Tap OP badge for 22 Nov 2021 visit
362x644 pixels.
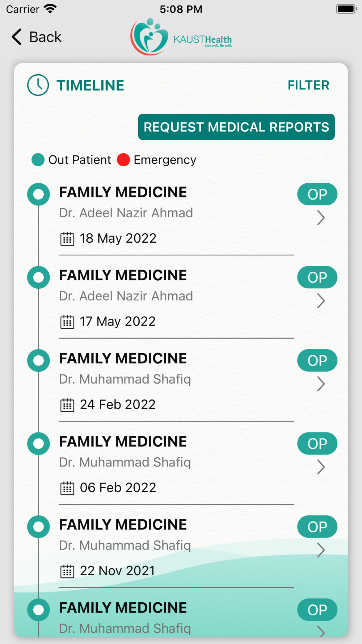[x=317, y=527]
